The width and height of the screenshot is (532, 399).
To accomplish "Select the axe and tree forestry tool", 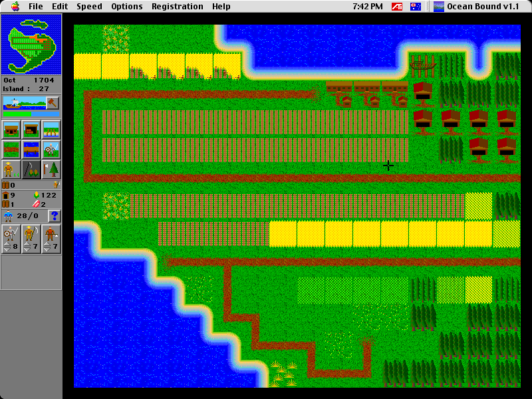I will pyautogui.click(x=51, y=170).
